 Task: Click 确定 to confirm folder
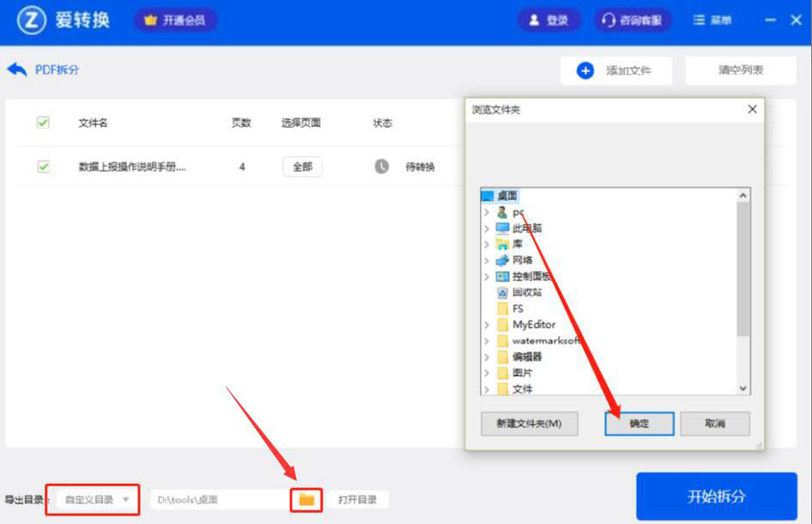pos(639,424)
